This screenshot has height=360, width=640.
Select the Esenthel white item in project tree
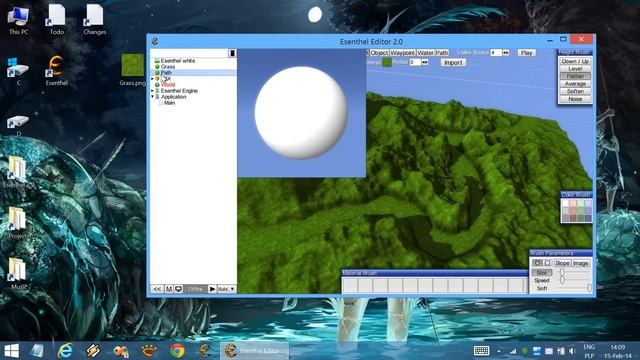[x=177, y=60]
